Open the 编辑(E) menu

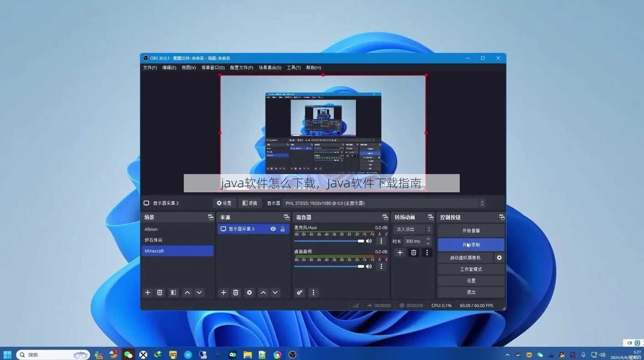click(169, 67)
